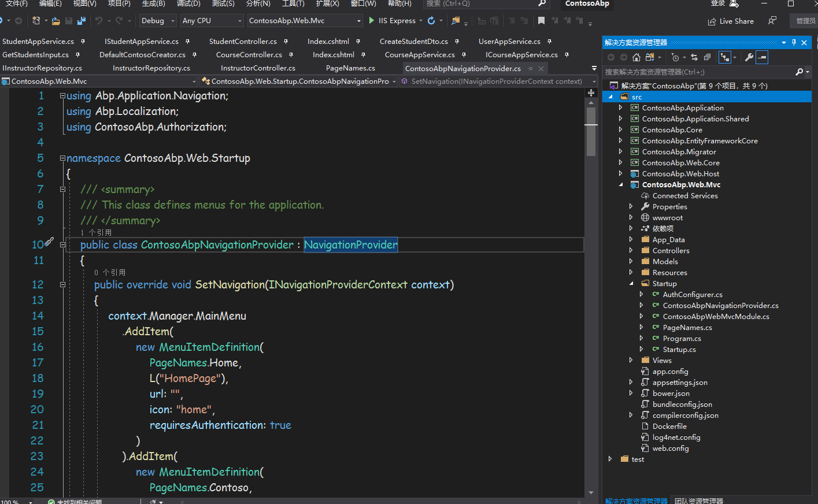Click the IIS Express run button
The width and height of the screenshot is (818, 504).
click(393, 21)
